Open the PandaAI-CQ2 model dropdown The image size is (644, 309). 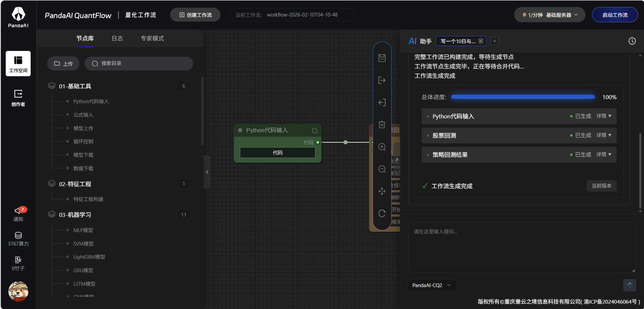(x=432, y=285)
